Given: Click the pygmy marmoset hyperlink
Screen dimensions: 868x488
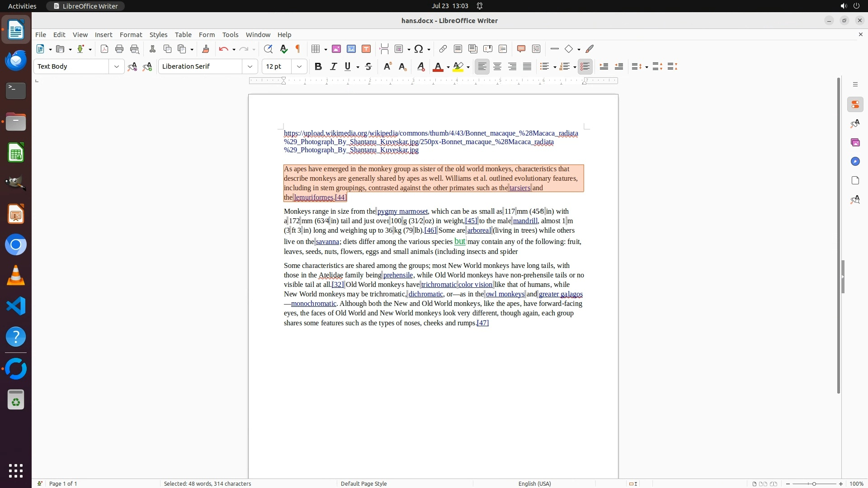Looking at the screenshot, I should [x=402, y=211].
